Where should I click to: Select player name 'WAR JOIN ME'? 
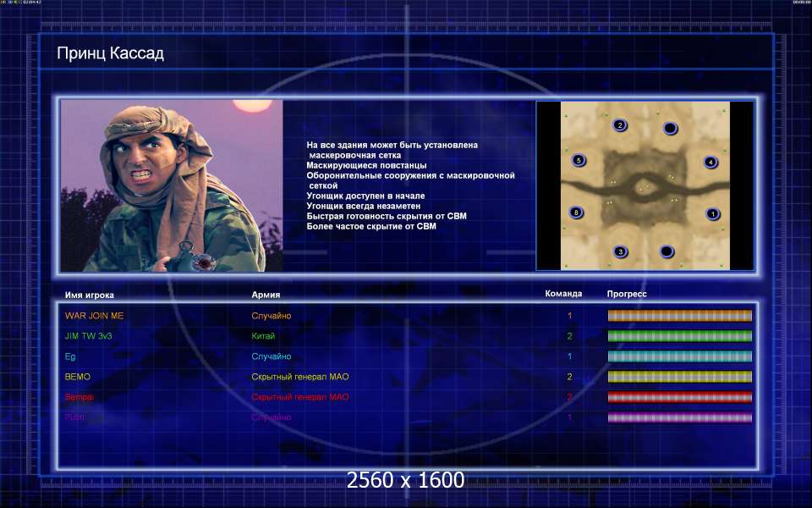[x=94, y=316]
